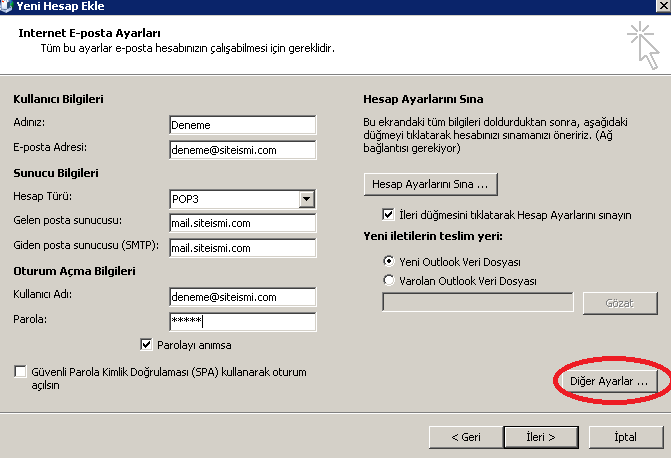
Task: Close the Yeni Hesap Ekle dialog
Action: 664,6
